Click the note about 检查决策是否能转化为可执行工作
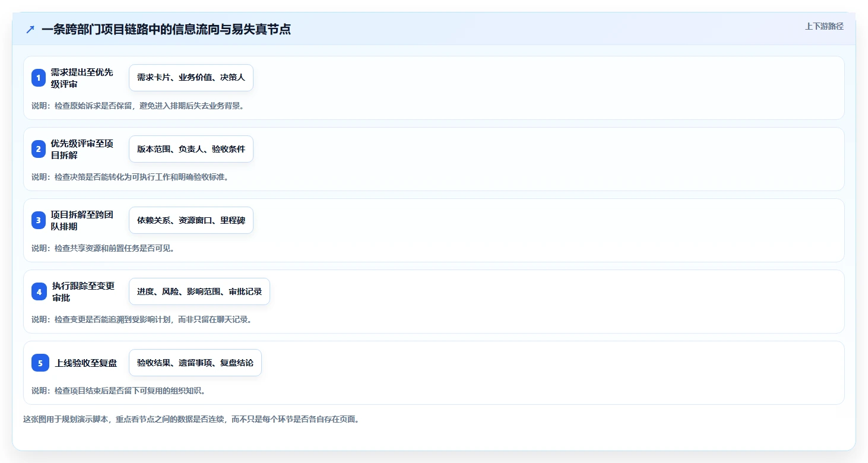 click(130, 177)
